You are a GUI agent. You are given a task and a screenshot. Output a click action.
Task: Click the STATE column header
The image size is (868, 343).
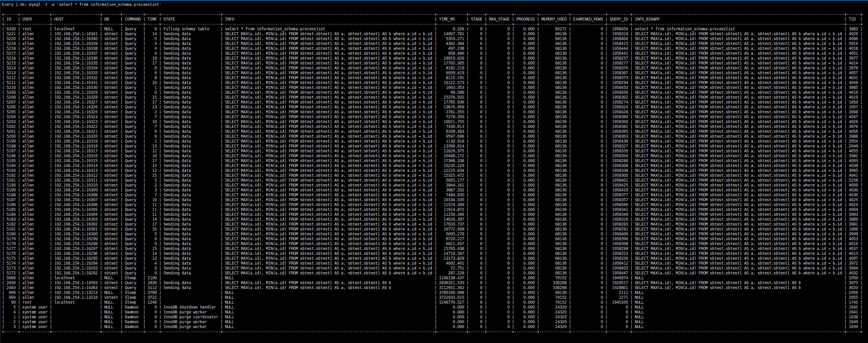[x=169, y=19]
